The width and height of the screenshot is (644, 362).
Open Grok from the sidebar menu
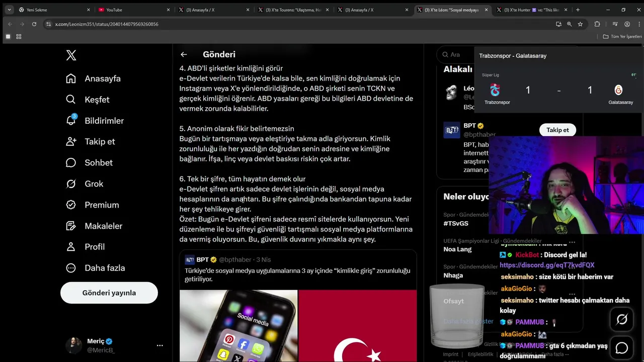pyautogui.click(x=85, y=184)
